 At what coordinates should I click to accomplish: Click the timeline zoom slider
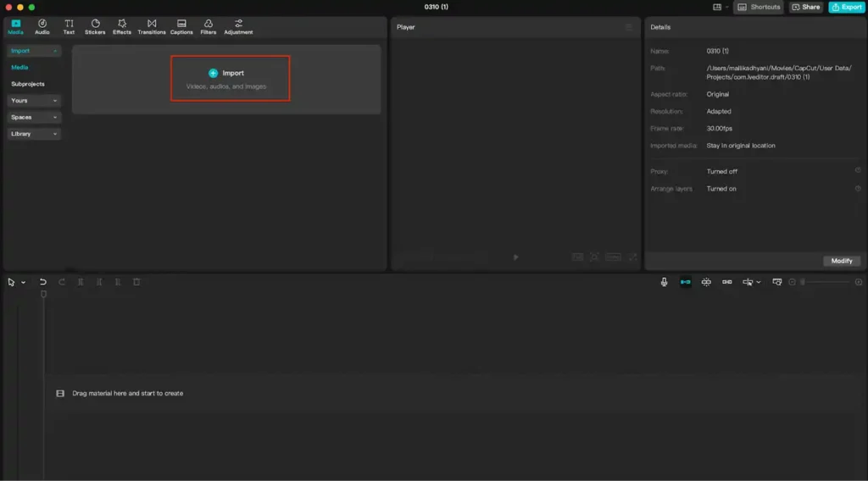point(826,282)
